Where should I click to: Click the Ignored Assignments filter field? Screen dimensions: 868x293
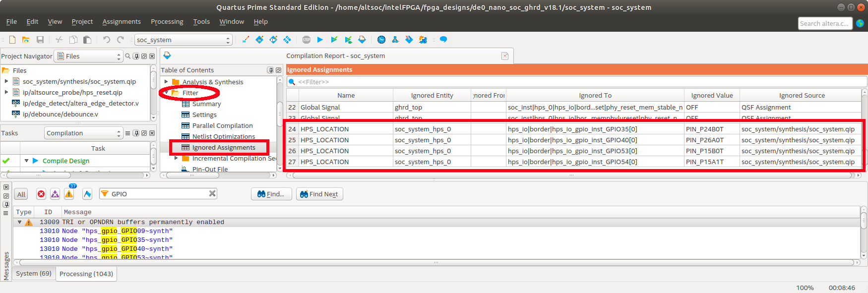(x=575, y=82)
